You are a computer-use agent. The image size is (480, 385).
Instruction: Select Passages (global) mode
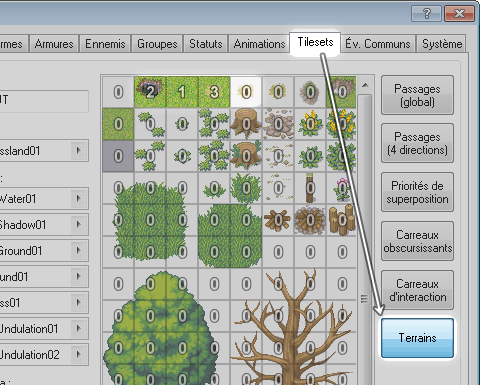pos(417,95)
